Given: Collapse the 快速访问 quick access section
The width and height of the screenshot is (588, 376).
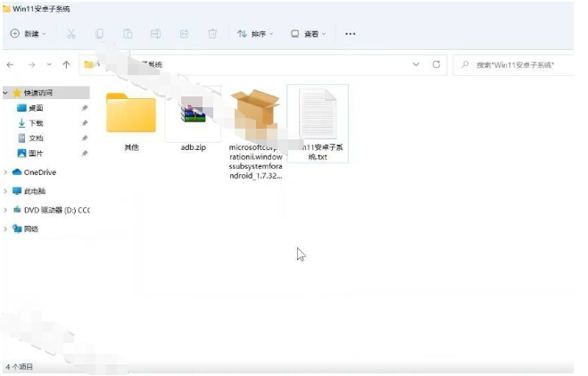Looking at the screenshot, I should [x=6, y=93].
